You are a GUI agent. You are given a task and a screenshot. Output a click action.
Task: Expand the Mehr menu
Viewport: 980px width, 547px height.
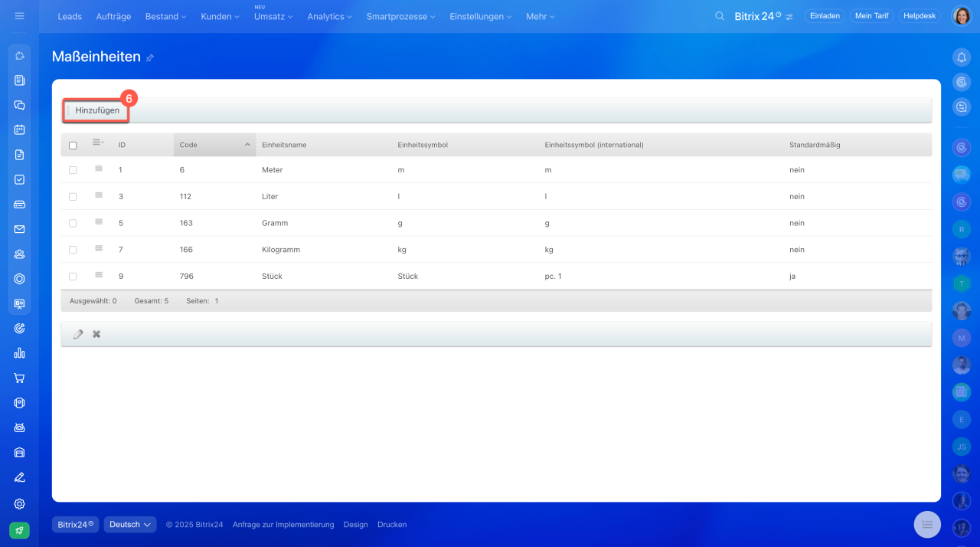541,16
